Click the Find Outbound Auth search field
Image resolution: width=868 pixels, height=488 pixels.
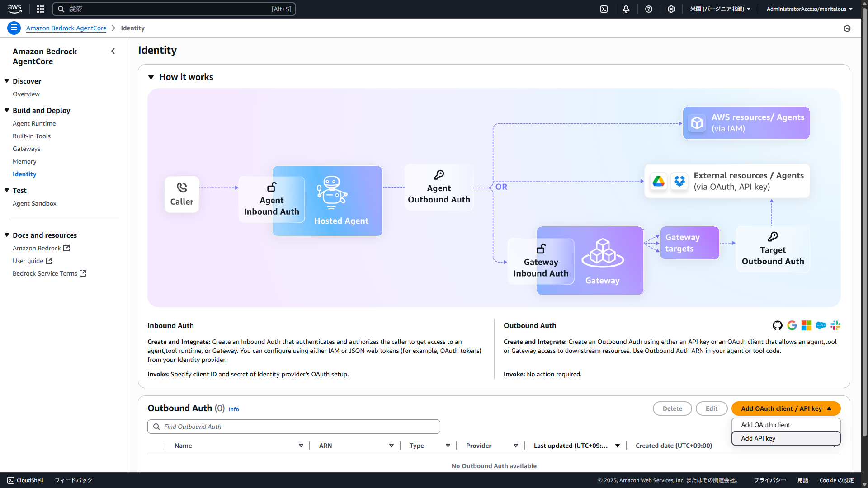[x=294, y=427]
